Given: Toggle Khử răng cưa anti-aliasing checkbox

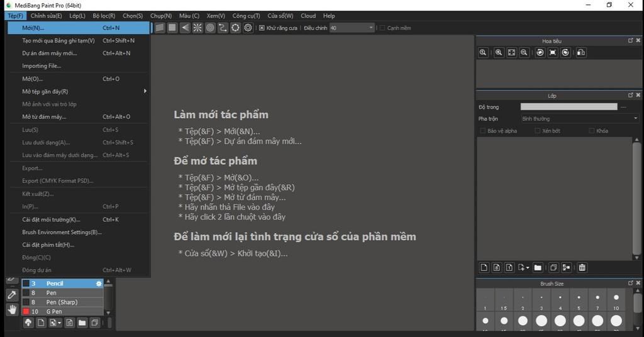Looking at the screenshot, I should click(x=262, y=28).
